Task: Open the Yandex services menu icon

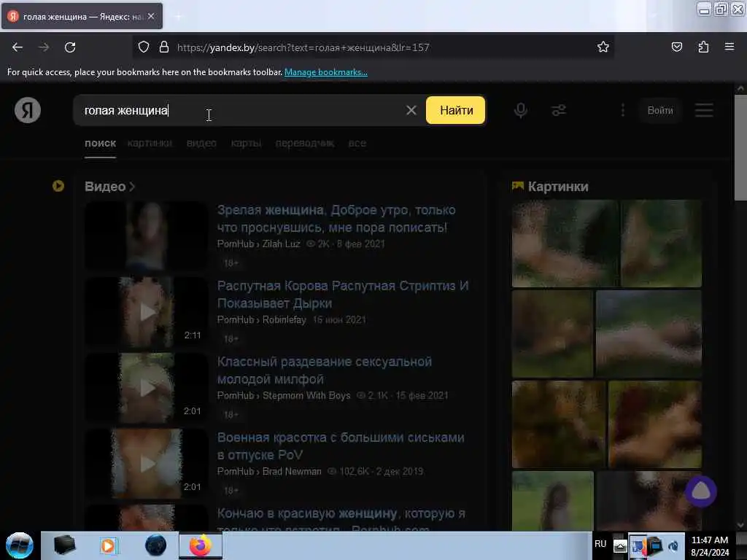Action: (x=704, y=111)
